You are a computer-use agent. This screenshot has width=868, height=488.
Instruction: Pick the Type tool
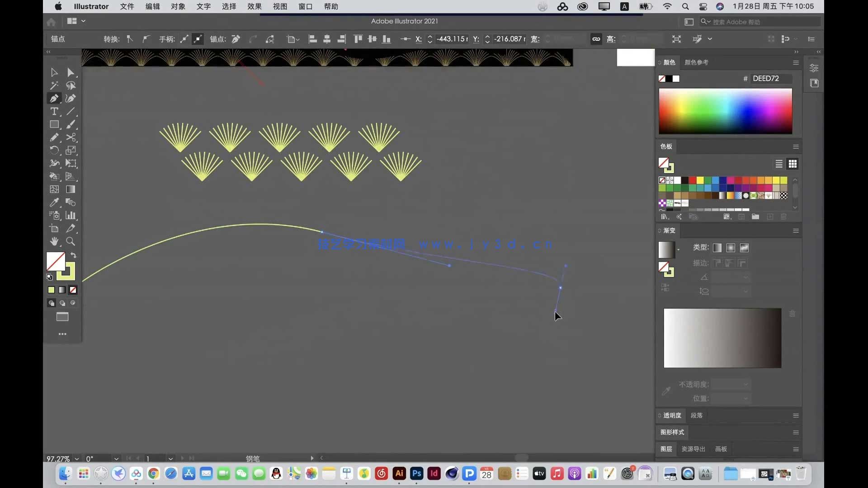pyautogui.click(x=54, y=111)
